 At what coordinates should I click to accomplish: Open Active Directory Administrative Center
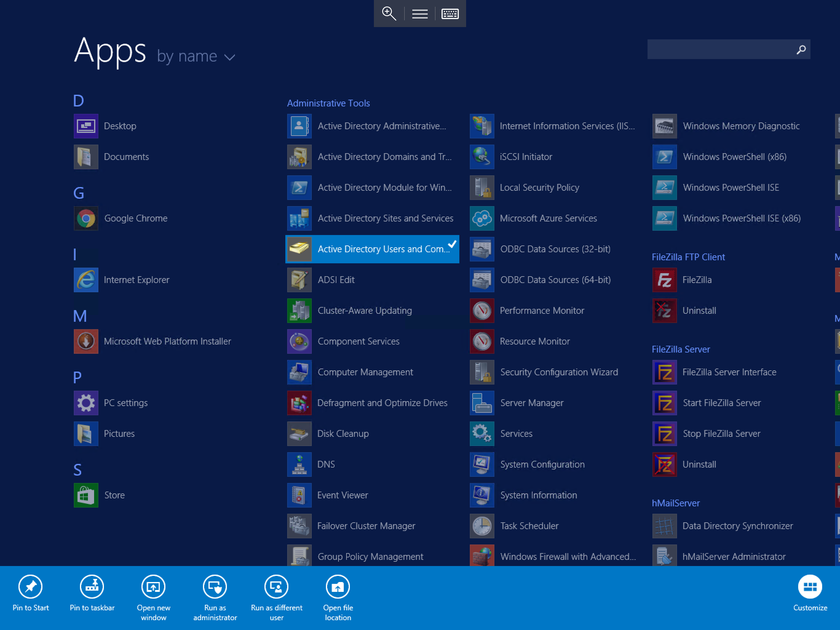(372, 126)
